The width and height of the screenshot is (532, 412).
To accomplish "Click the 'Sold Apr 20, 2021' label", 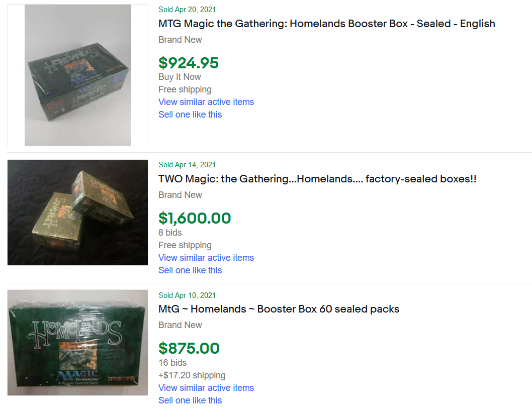I will [x=187, y=10].
